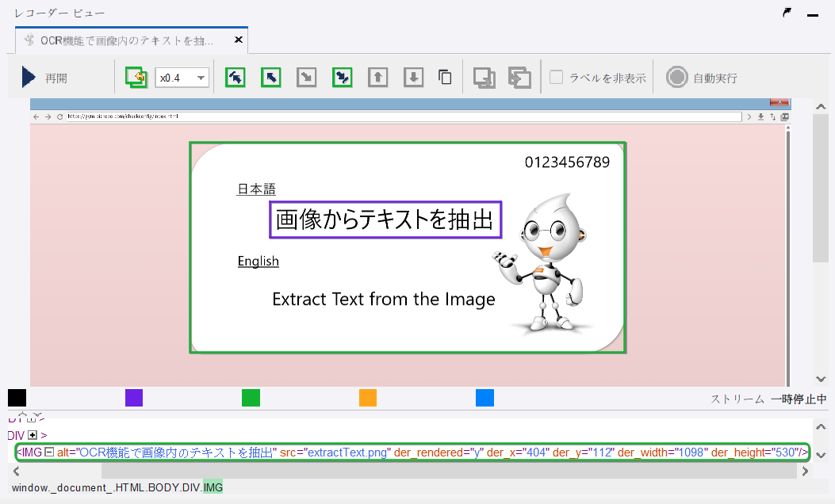Viewport: 835px width, 504px height.
Task: Minimize the レコーダー ビュー panel
Action: click(813, 15)
